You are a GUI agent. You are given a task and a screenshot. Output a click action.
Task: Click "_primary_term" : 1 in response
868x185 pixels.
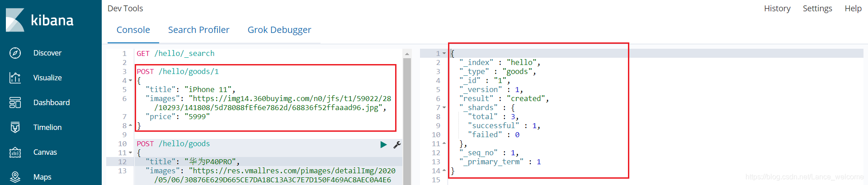pos(500,162)
